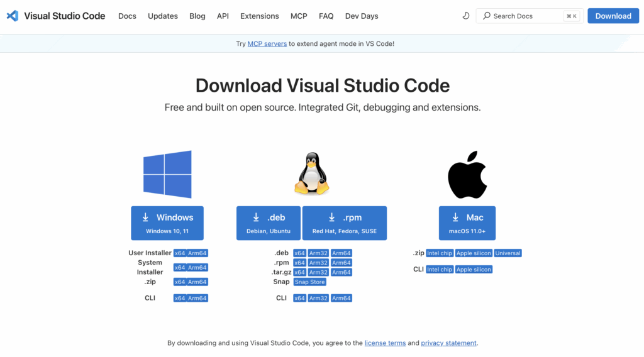This screenshot has height=357, width=644.
Task: Select x64 for Windows CLI
Action: [180, 299]
